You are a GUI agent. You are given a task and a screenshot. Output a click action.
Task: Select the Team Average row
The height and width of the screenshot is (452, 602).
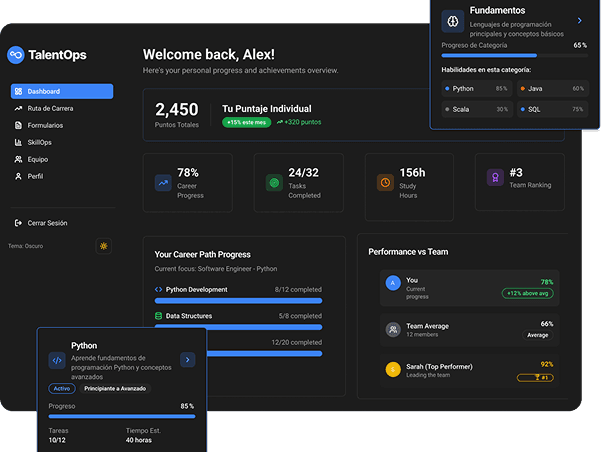[x=470, y=330]
